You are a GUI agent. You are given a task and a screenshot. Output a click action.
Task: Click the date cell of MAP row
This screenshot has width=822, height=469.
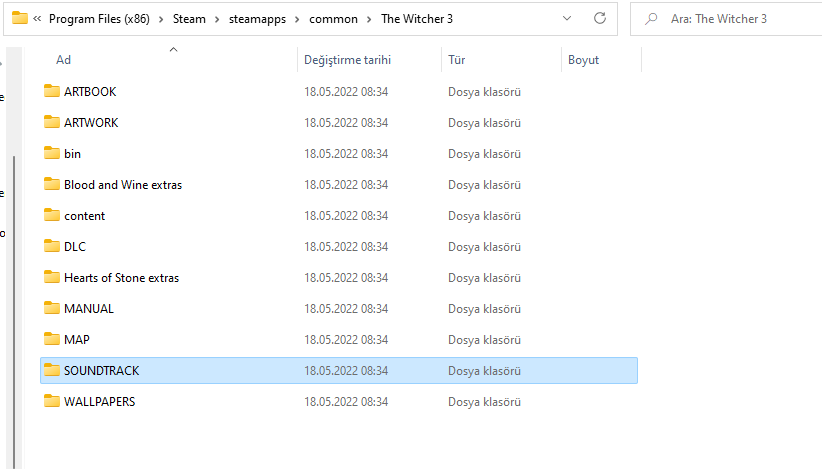coord(346,340)
